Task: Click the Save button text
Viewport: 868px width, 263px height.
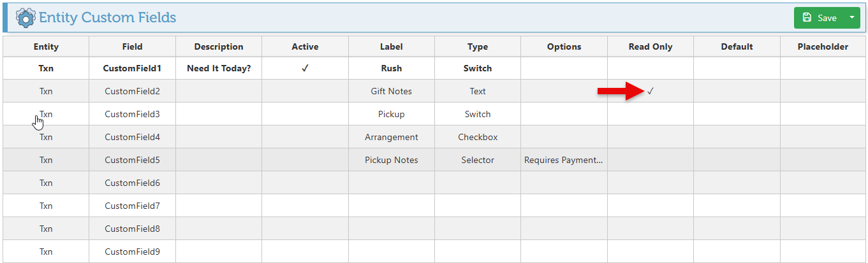Action: click(x=827, y=18)
